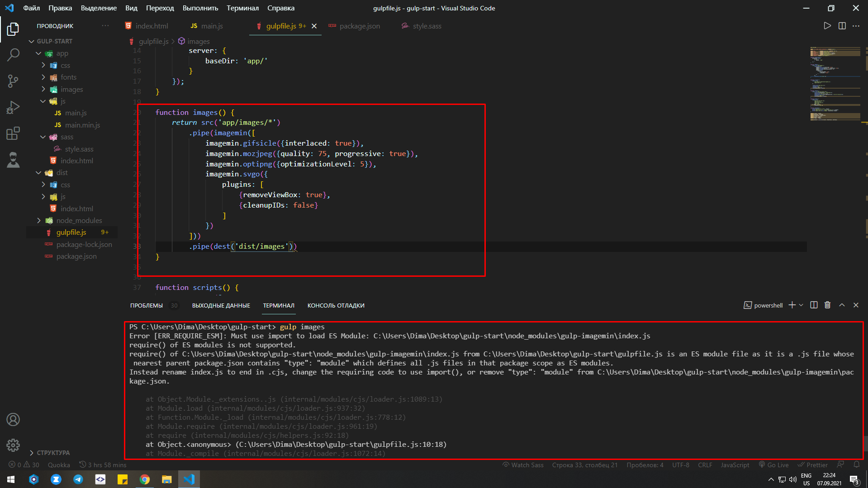
Task: Open the Search view in activity bar
Action: [x=13, y=55]
